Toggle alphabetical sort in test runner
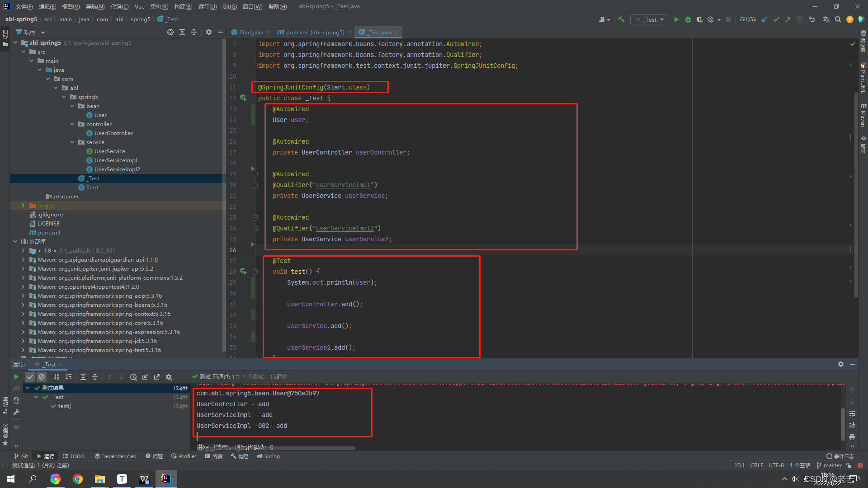Viewport: 868px width, 488px height. (57, 377)
